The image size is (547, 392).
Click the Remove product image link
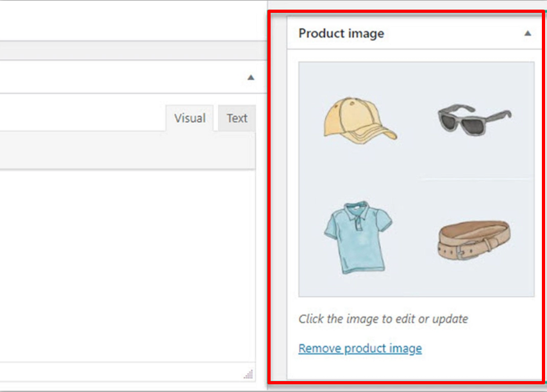point(360,348)
